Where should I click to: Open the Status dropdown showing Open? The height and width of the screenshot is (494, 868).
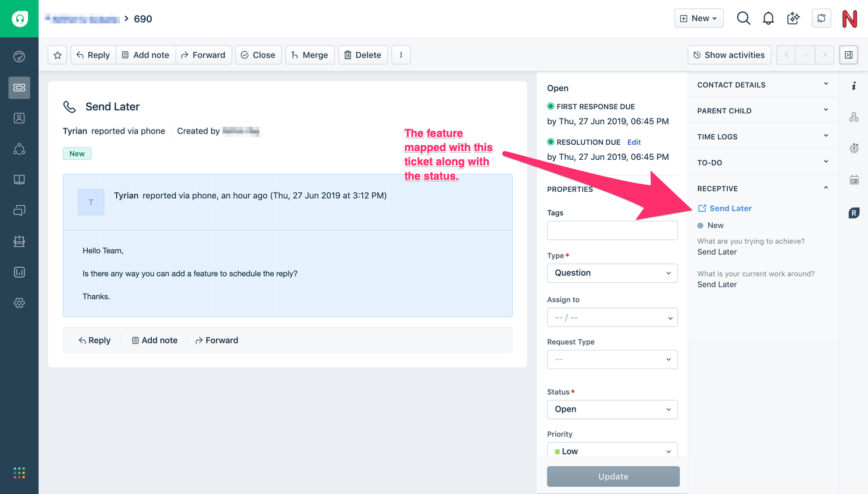[612, 409]
